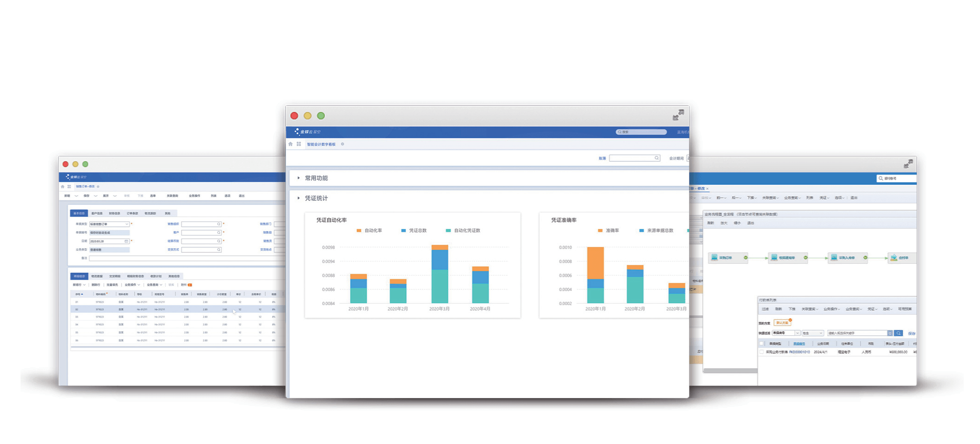
Task: Click the calendar icon in 日期 field
Action: click(126, 241)
